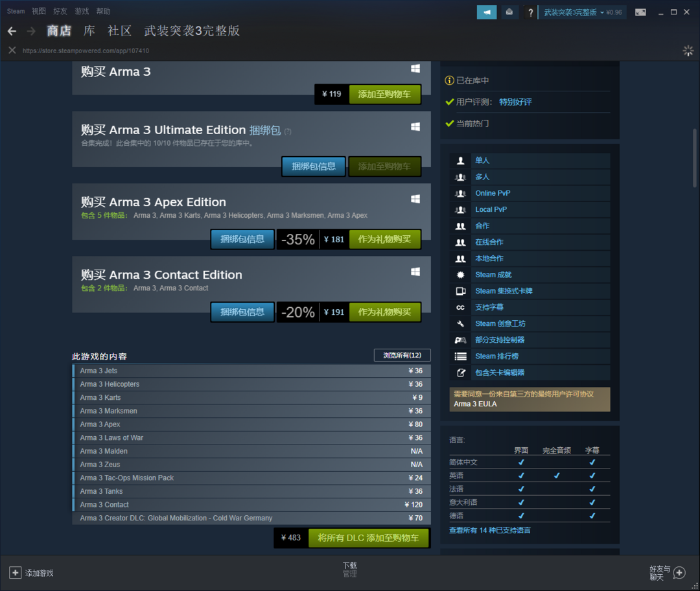Image resolution: width=700 pixels, height=591 pixels.
Task: Open the 帮助 menu
Action: tap(103, 11)
